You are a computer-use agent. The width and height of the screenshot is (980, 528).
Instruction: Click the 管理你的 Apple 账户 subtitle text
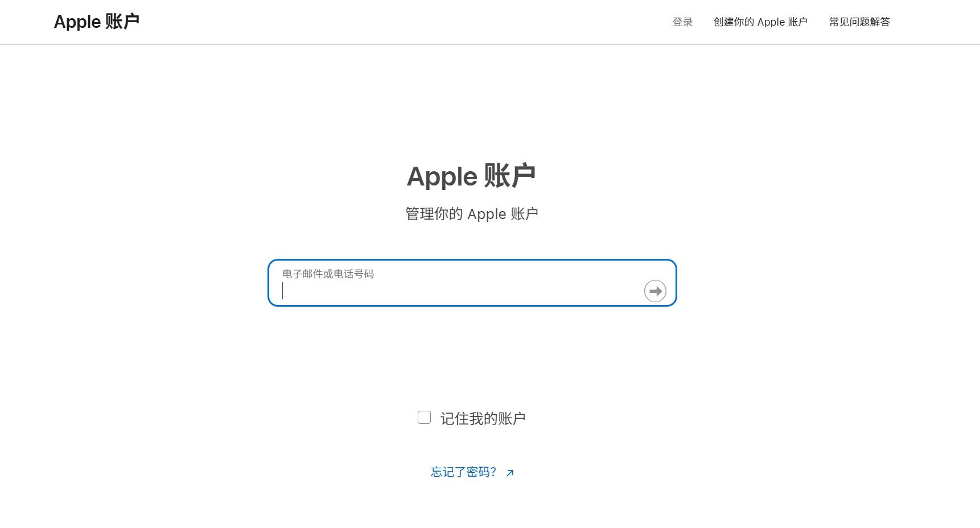472,214
